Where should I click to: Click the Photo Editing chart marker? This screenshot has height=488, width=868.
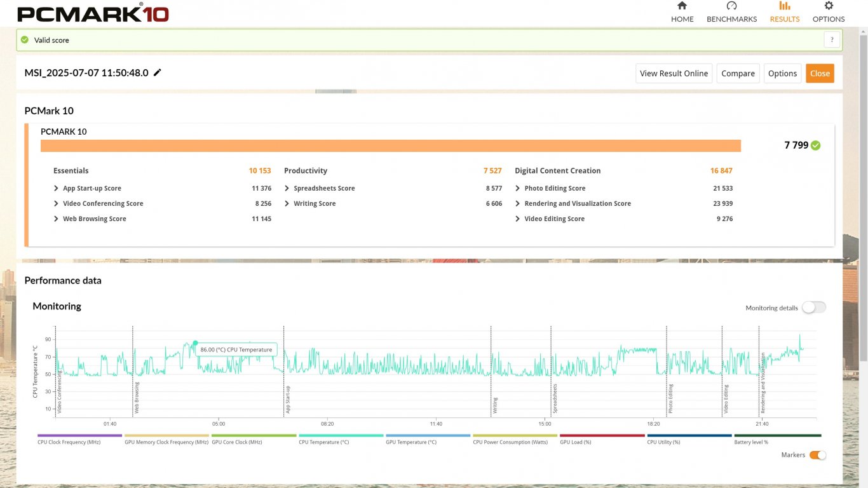(670, 399)
